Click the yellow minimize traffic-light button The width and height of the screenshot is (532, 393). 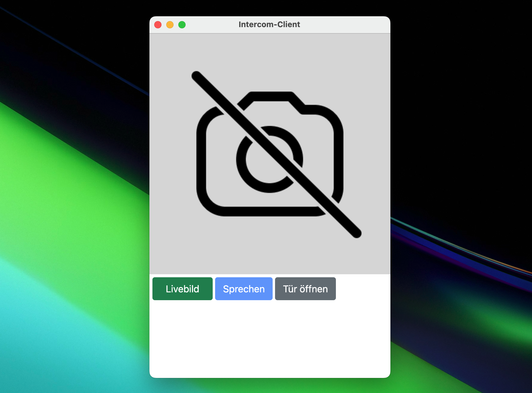(170, 25)
